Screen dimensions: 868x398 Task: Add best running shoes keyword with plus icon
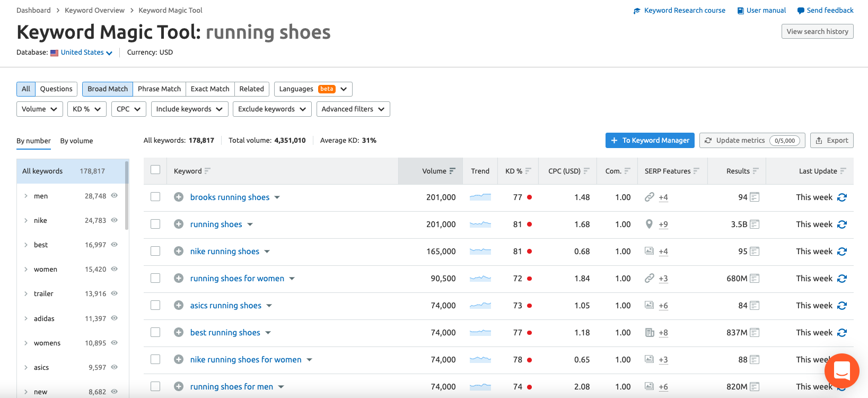coord(179,332)
